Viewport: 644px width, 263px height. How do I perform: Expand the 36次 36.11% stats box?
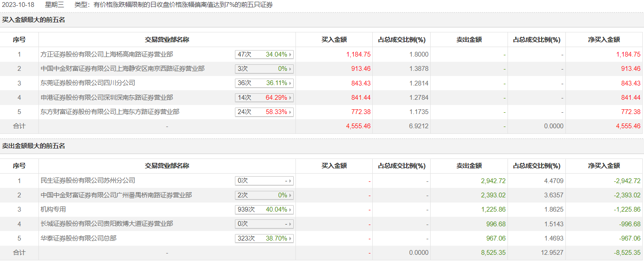[264, 83]
